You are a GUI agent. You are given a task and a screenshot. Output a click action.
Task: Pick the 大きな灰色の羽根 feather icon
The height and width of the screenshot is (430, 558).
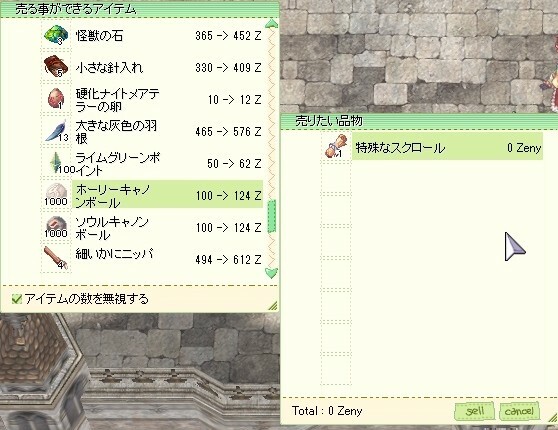coord(56,131)
